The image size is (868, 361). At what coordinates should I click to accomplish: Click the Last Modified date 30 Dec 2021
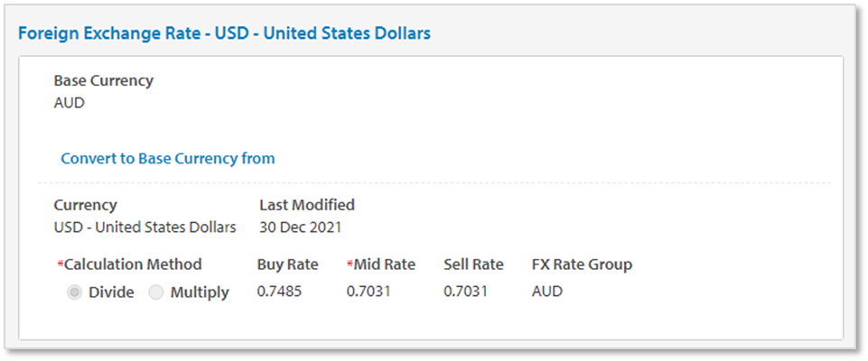click(x=300, y=227)
